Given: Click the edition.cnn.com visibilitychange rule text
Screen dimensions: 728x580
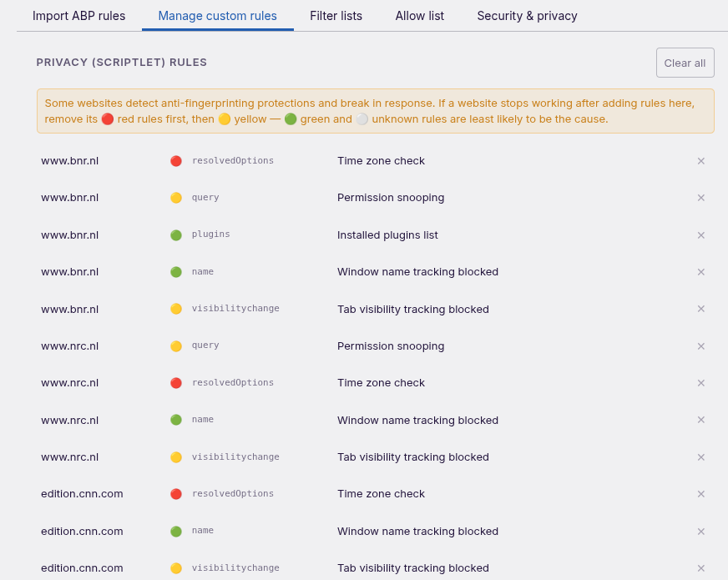Looking at the screenshot, I should pos(235,567).
